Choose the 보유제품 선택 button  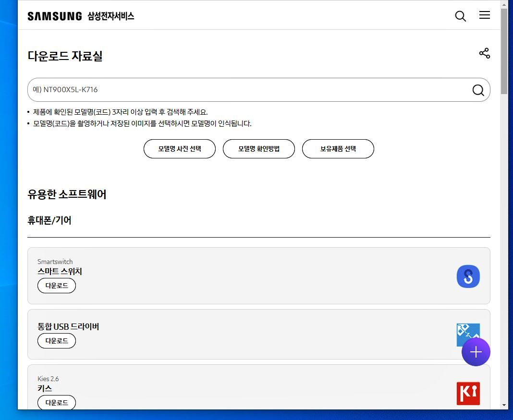(338, 149)
